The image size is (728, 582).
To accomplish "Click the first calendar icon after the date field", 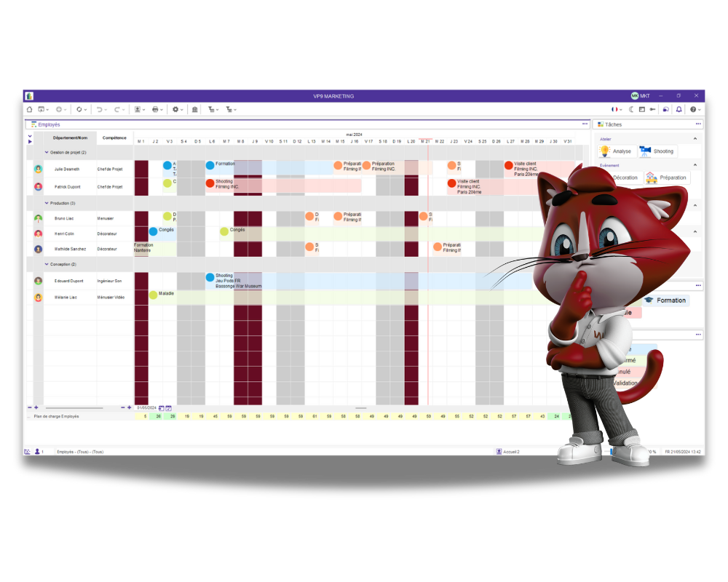I will [x=162, y=408].
